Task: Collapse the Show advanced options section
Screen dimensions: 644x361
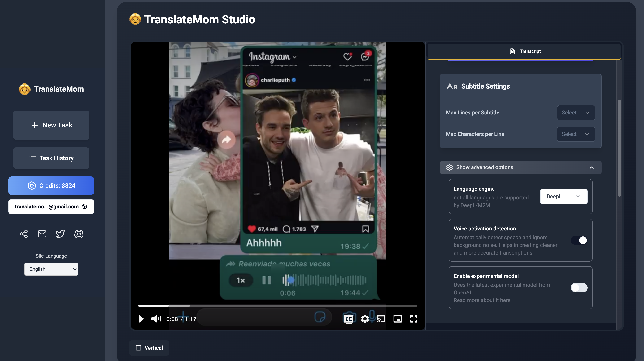Action: click(x=520, y=167)
